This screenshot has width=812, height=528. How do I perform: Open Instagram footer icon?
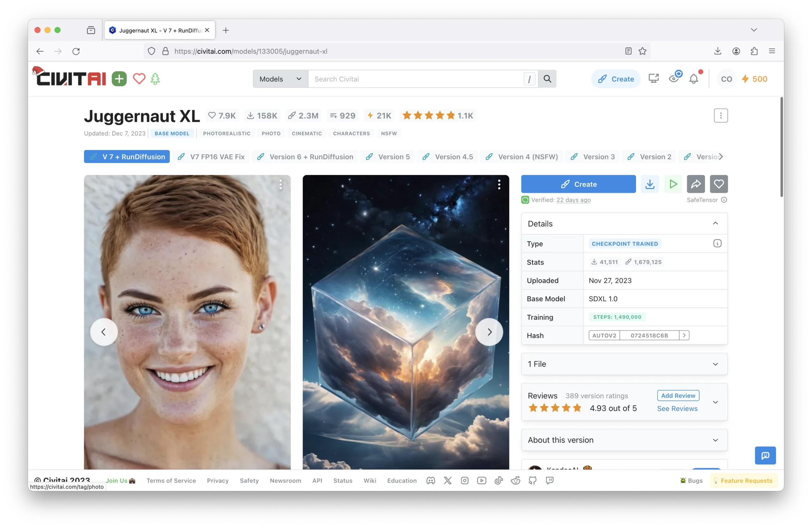[465, 480]
